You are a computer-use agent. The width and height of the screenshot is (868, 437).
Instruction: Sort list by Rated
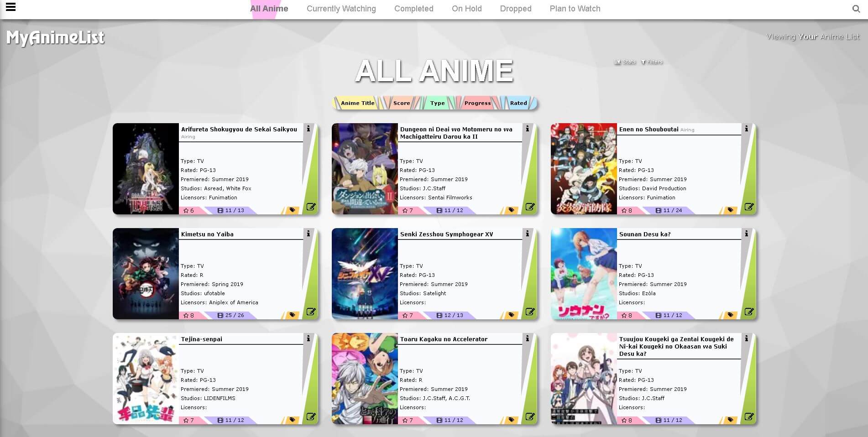[518, 103]
